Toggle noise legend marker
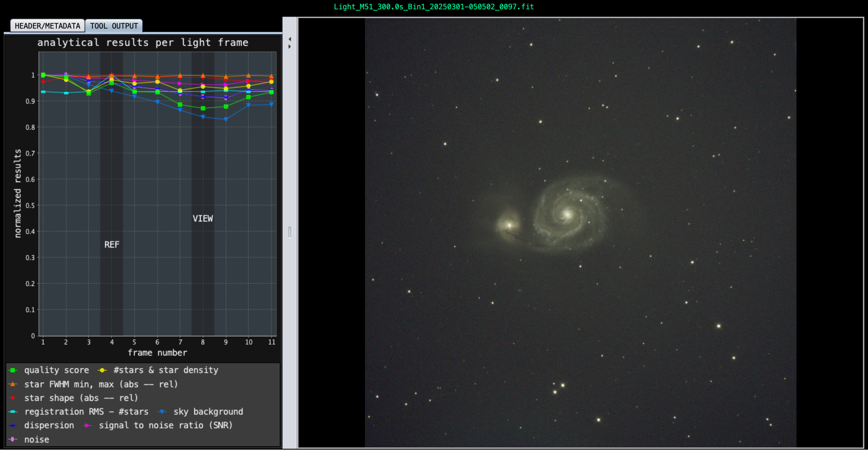The height and width of the screenshot is (450, 868). [13, 439]
